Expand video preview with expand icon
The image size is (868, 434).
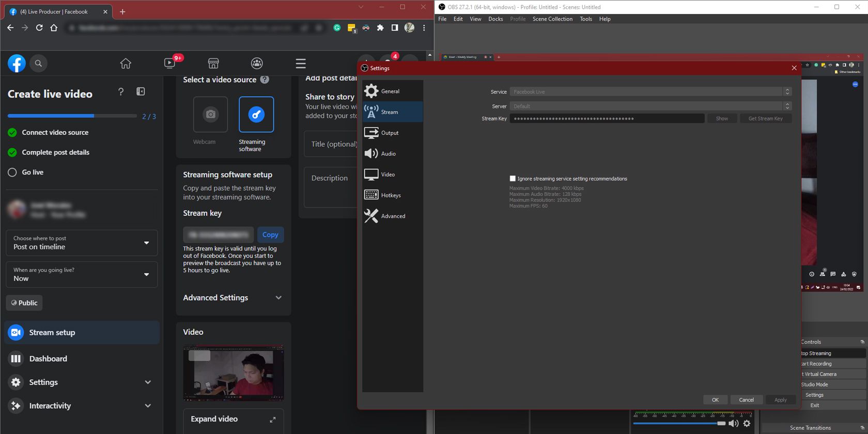tap(272, 420)
